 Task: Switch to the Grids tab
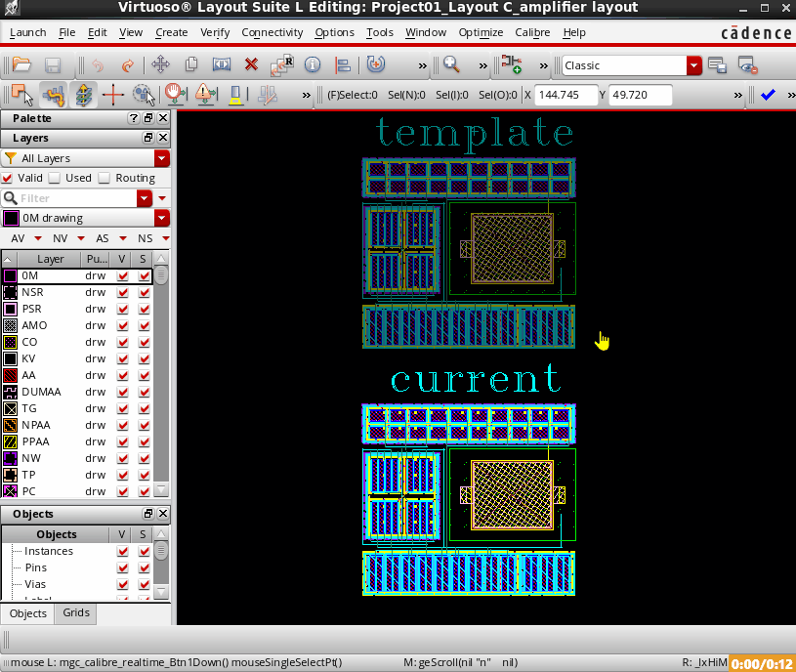[75, 613]
